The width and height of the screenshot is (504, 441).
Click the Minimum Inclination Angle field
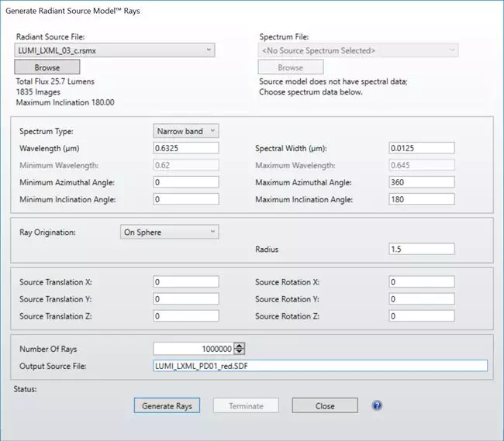(186, 199)
